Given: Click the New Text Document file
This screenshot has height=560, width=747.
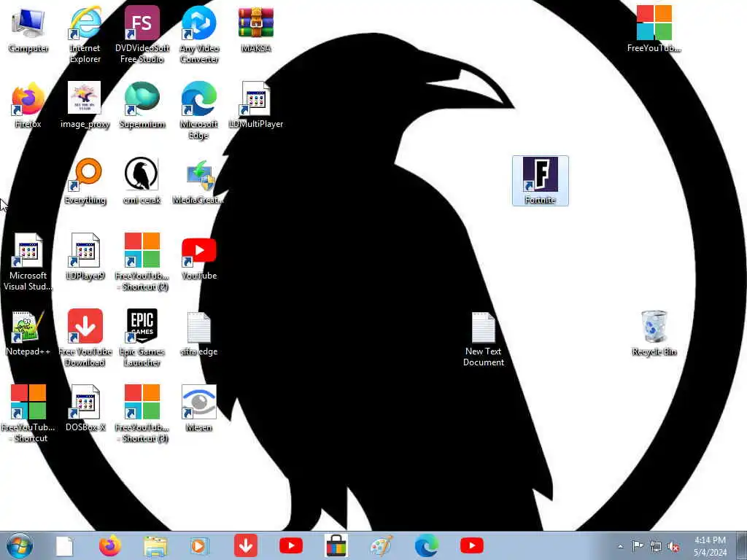Looking at the screenshot, I should pyautogui.click(x=484, y=338).
